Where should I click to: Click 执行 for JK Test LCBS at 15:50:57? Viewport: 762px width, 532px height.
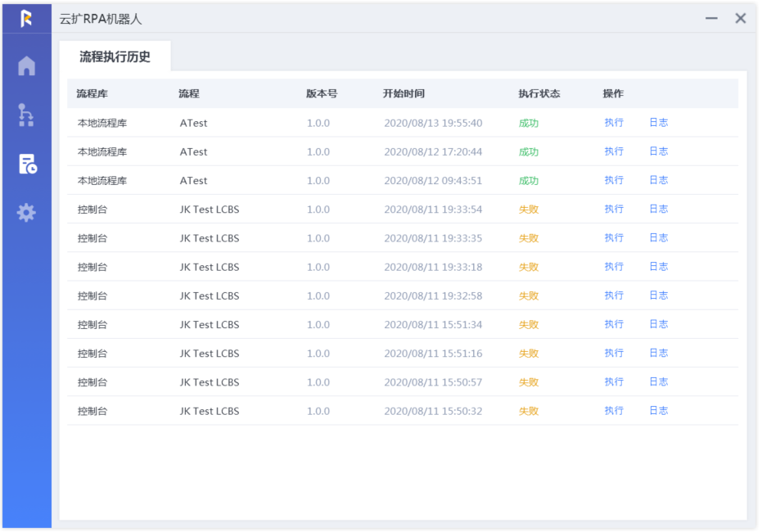(614, 382)
